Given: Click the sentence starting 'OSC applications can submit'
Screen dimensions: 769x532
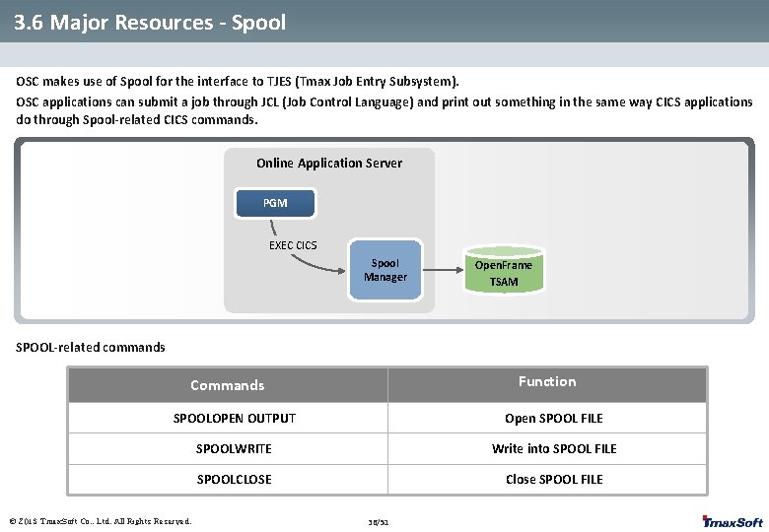Looking at the screenshot, I should pyautogui.click(x=384, y=110).
